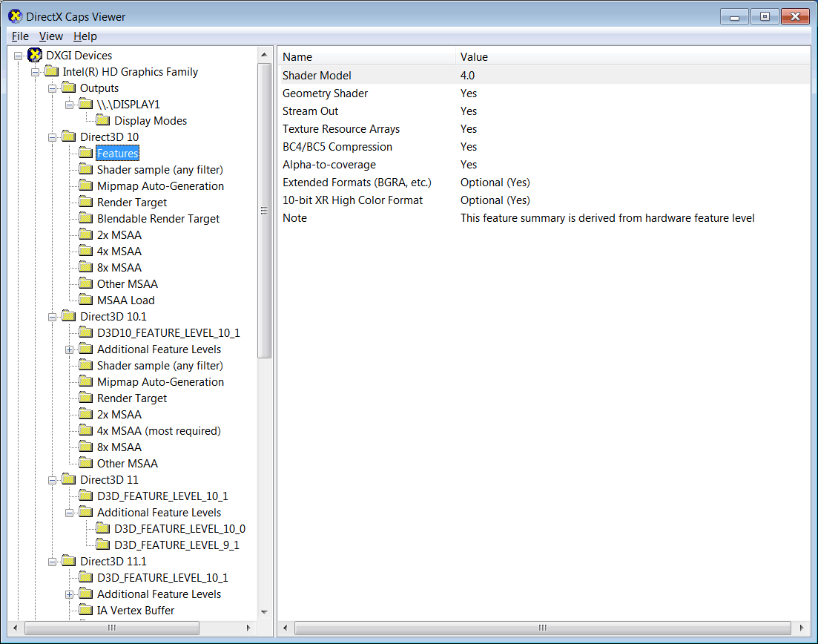
Task: Collapse the Outputs tree node
Action: coord(52,88)
